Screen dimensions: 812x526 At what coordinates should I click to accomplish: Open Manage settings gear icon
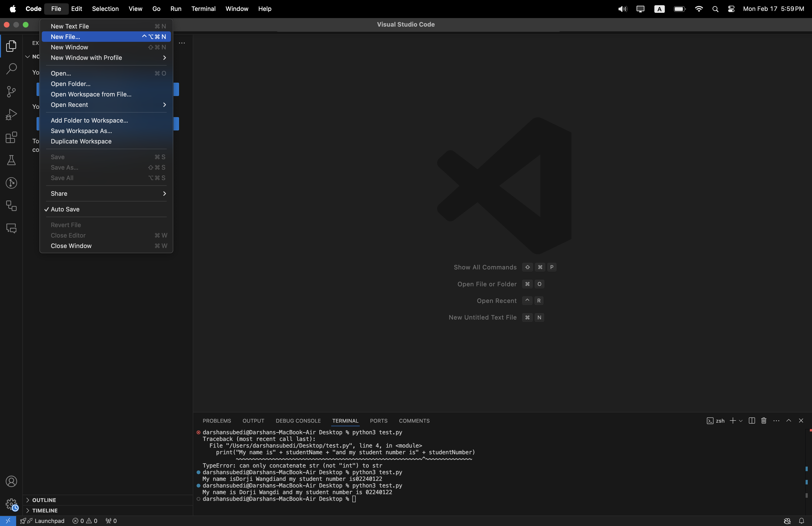coord(11,504)
